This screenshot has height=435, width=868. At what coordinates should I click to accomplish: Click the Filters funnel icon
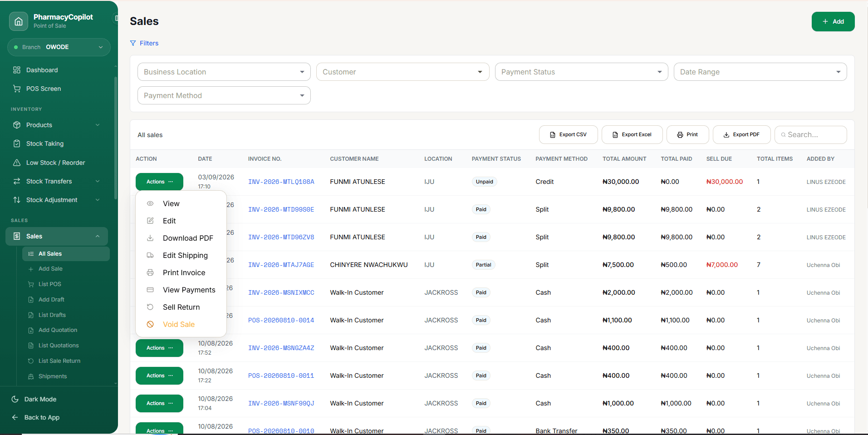coord(133,43)
